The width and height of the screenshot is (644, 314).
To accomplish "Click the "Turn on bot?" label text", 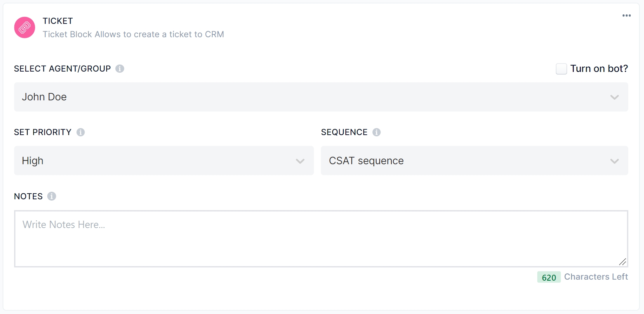I will (599, 69).
